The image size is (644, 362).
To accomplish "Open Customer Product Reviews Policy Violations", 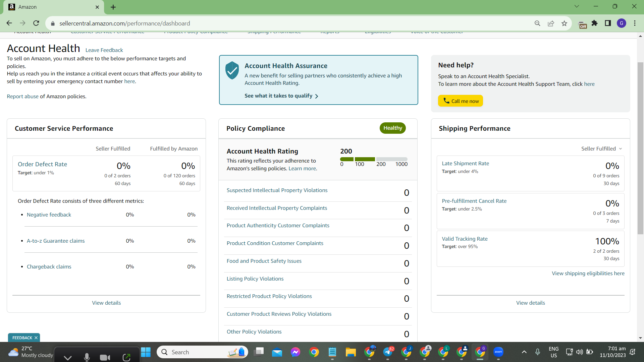I will (279, 314).
